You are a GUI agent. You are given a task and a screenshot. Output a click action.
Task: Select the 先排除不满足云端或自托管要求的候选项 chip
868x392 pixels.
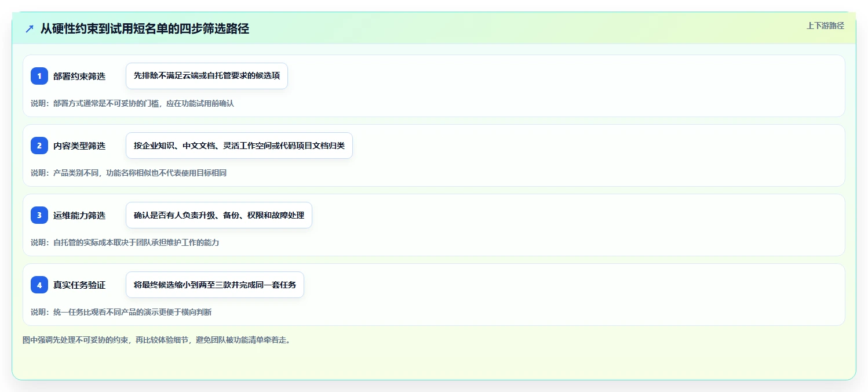[207, 76]
